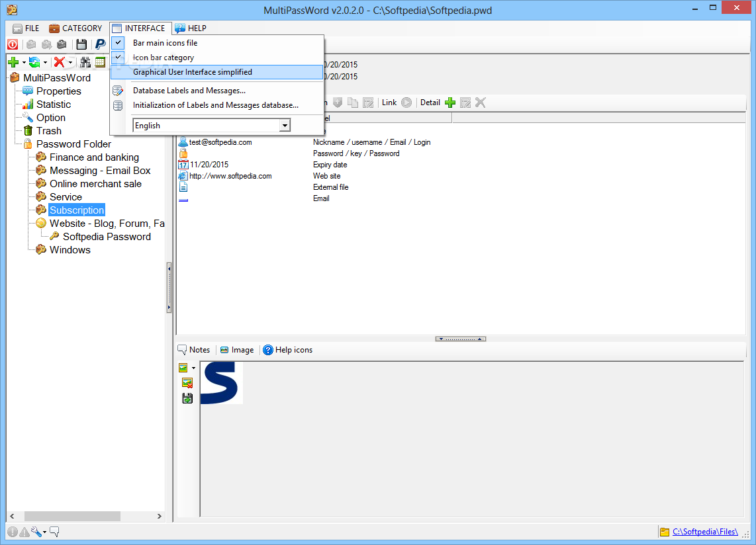Click the green plus icon next to Detail
The image size is (756, 545).
tap(450, 103)
